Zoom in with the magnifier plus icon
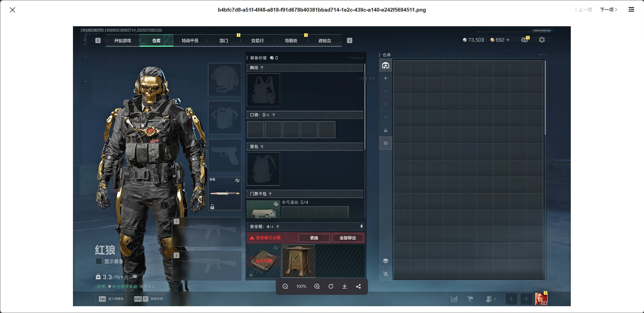644x313 pixels. (x=317, y=286)
